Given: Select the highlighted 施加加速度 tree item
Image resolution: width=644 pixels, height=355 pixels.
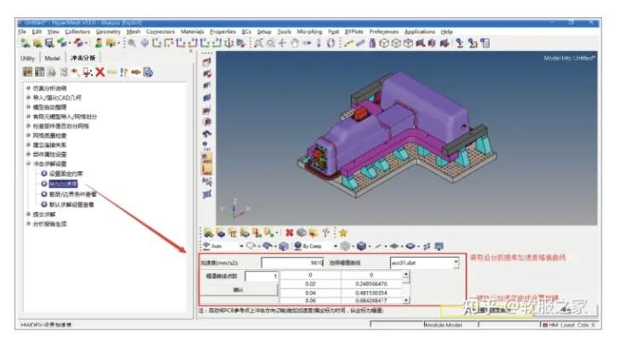Looking at the screenshot, I should click(63, 184).
